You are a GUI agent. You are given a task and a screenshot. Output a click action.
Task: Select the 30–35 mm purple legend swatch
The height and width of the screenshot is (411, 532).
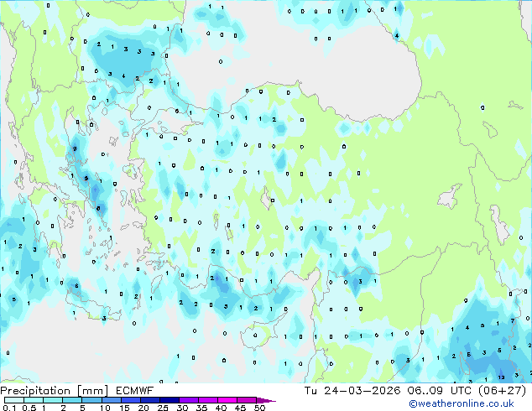point(188,400)
